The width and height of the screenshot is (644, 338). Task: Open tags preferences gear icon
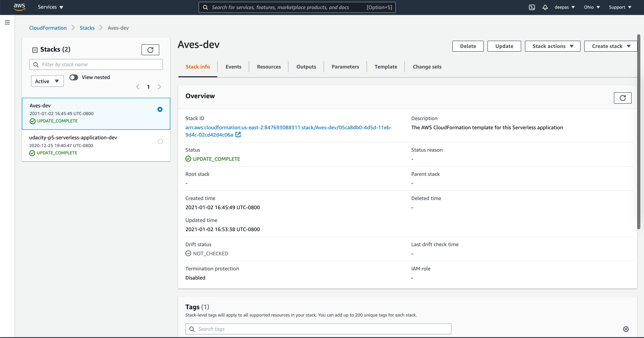tap(626, 329)
